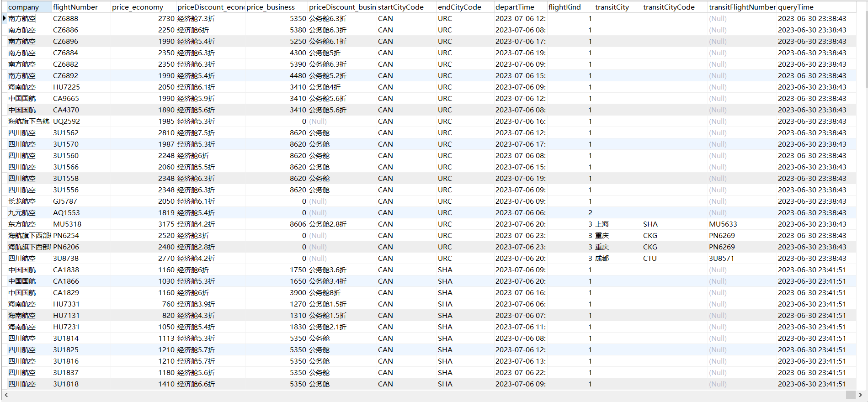Select transit city code cell SHA
Image resolution: width=868 pixels, height=402 pixels.
click(674, 224)
